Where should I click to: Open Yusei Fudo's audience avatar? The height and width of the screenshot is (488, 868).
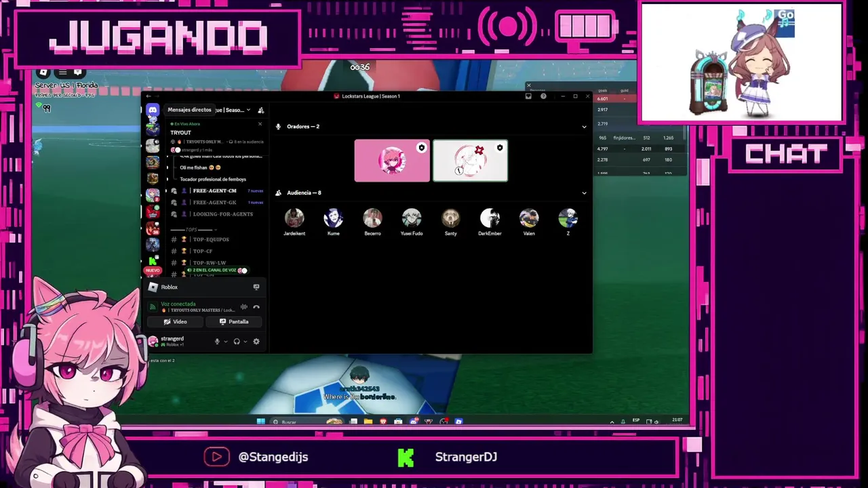pos(412,218)
